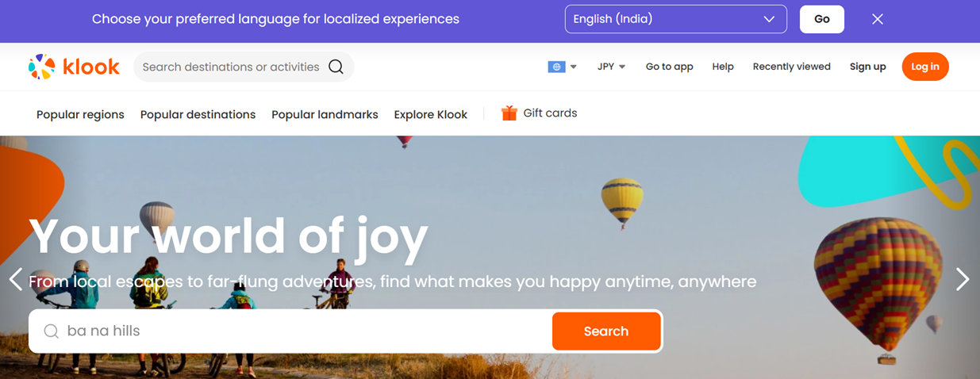
Task: Open the Recently viewed link
Action: [x=791, y=67]
